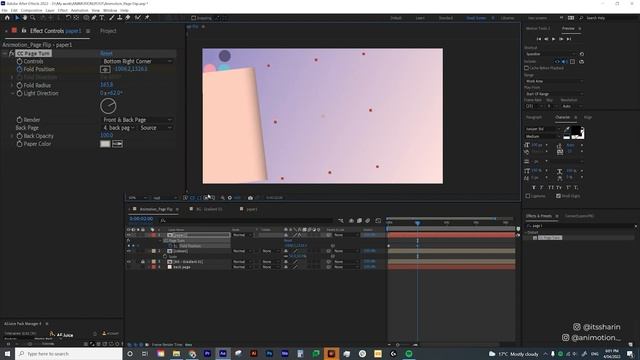This screenshot has width=640, height=360.
Task: Click the Spotify icon in the taskbar
Action: coord(409,353)
